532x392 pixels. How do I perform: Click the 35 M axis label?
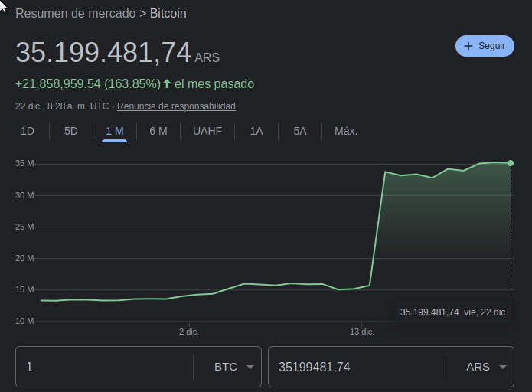click(x=24, y=164)
